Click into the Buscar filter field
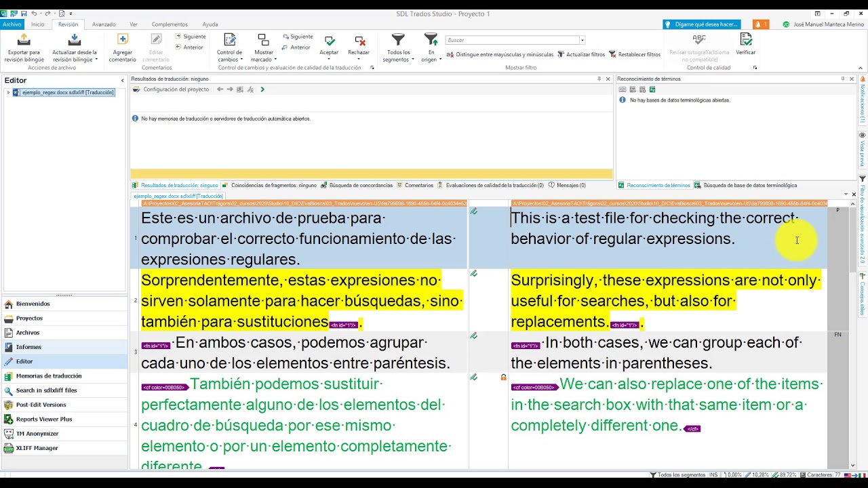Image resolution: width=868 pixels, height=488 pixels. [x=512, y=40]
